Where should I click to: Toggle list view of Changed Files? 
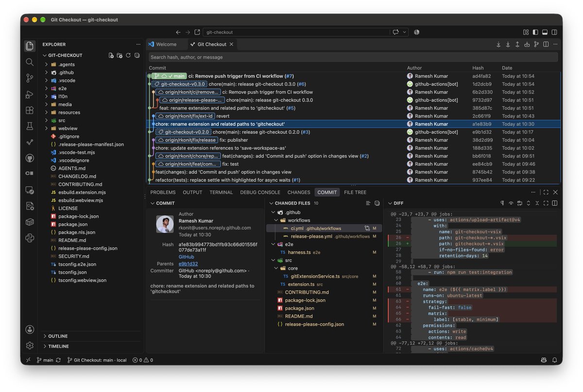pos(368,203)
